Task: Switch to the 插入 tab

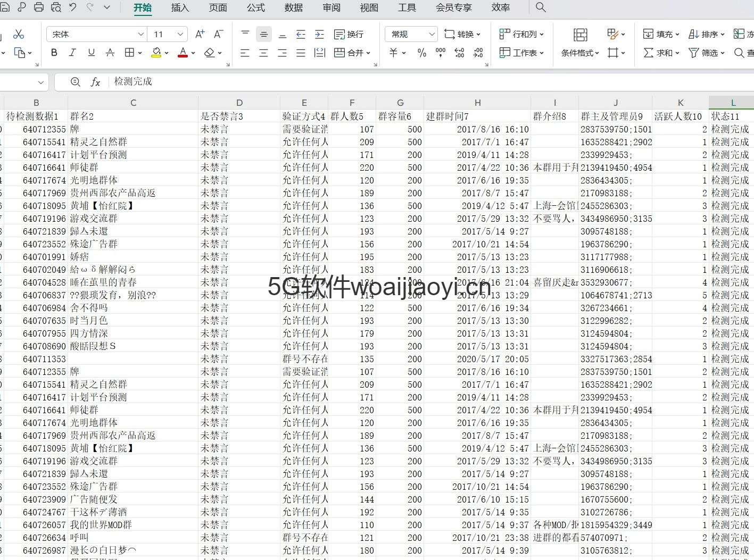Action: click(x=180, y=7)
